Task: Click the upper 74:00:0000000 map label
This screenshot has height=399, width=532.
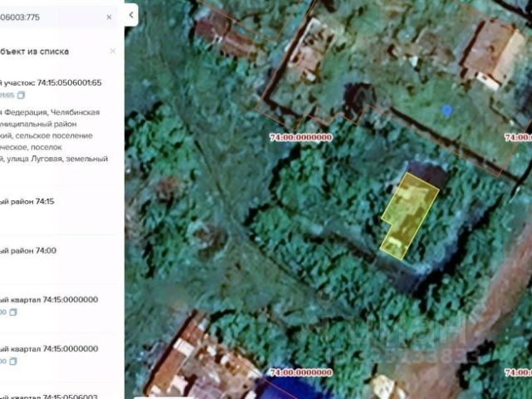Action: tap(301, 137)
